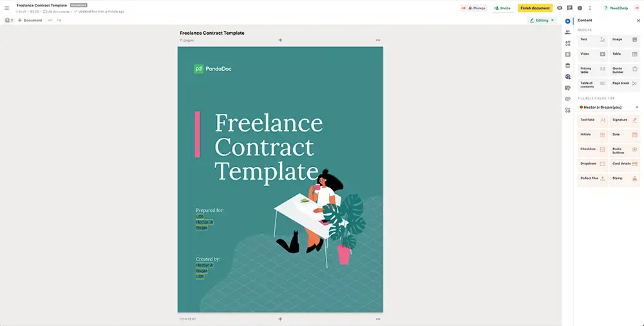644x326 pixels.
Task: Click the undo arrow icon
Action: click(x=50, y=21)
